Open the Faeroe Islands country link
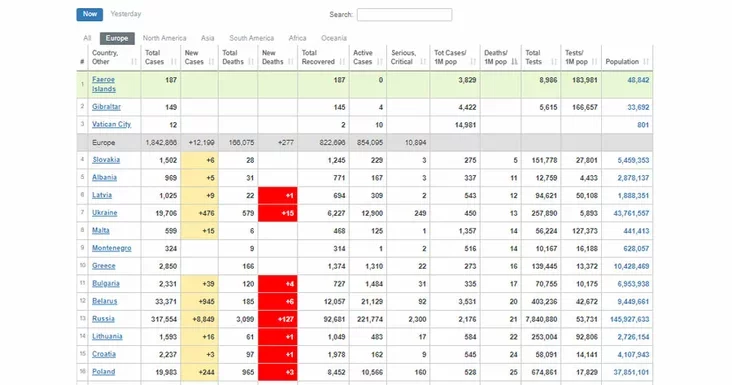Screen dimensions: 732x385 104,84
